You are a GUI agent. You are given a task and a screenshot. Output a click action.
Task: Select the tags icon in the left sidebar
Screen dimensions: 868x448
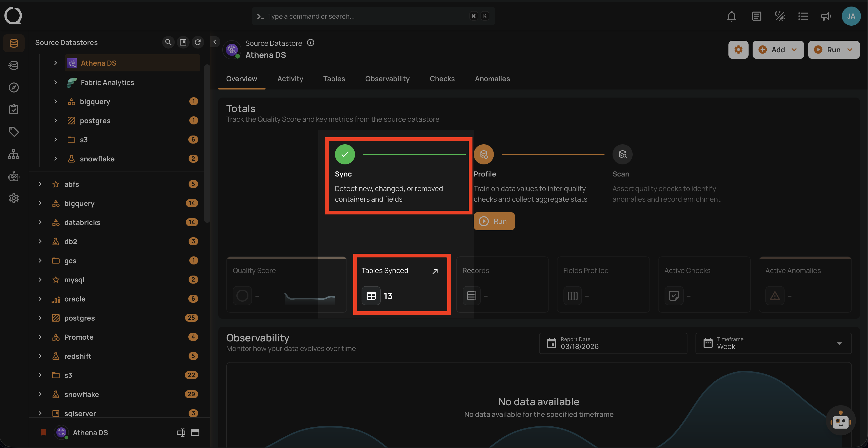pos(14,131)
